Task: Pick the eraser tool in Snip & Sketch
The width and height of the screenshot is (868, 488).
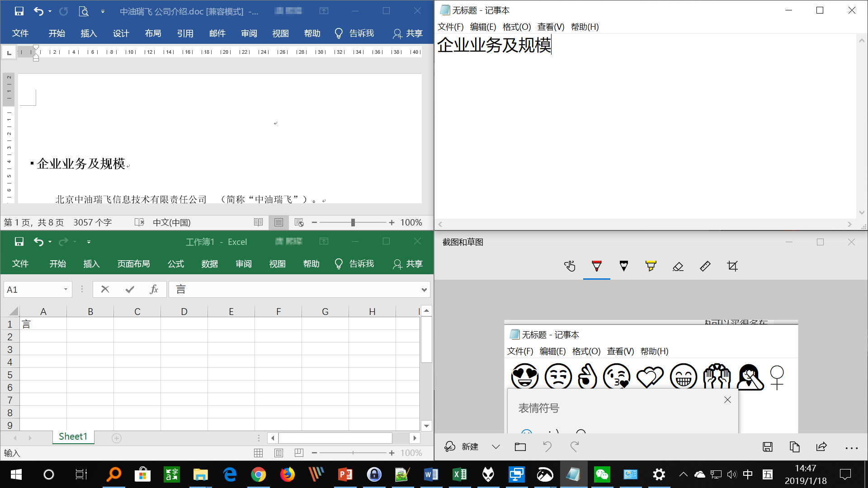Action: coord(678,266)
